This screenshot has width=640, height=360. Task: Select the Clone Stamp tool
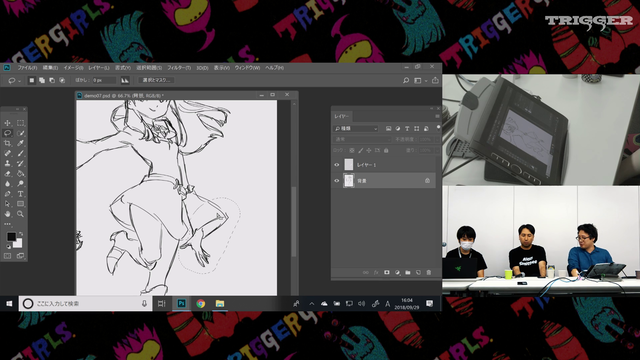(7, 163)
